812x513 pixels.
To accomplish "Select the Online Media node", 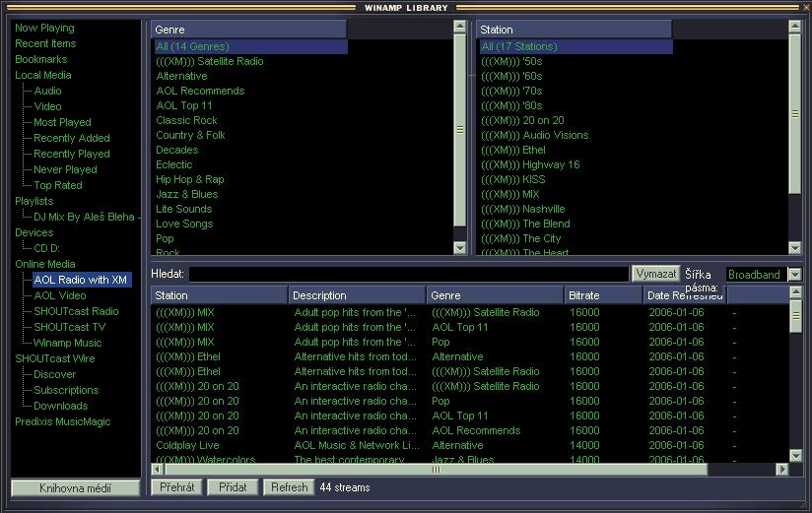I will [45, 264].
